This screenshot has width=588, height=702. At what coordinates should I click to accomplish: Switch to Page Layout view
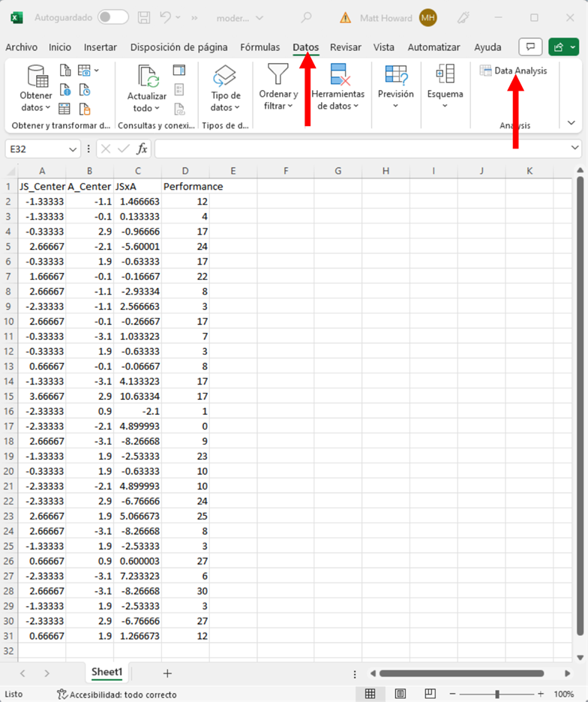click(x=400, y=694)
